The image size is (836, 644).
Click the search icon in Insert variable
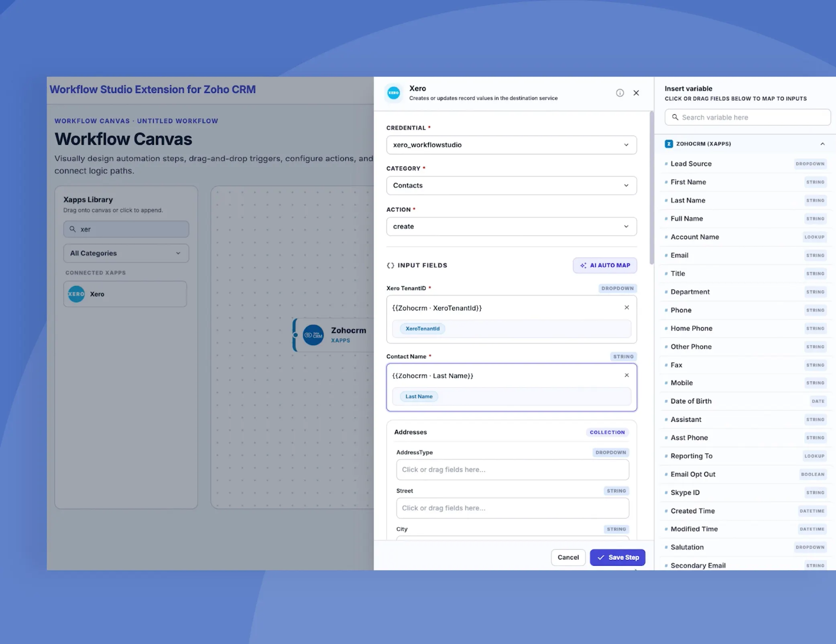coord(675,117)
